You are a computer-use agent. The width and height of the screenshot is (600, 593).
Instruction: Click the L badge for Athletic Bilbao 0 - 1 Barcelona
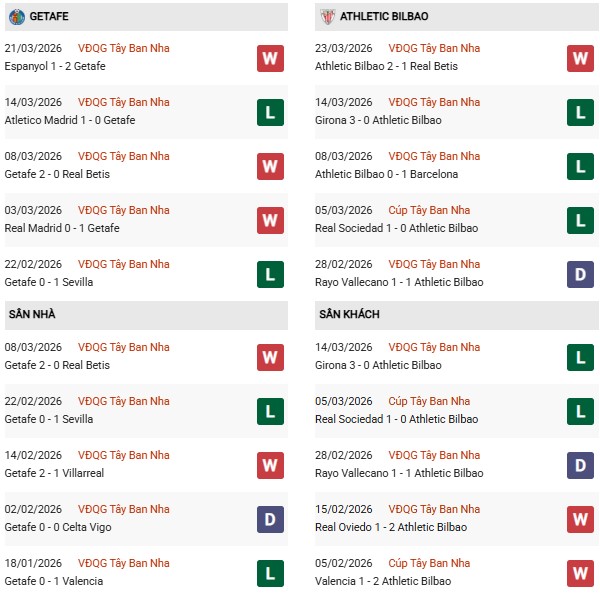[581, 166]
